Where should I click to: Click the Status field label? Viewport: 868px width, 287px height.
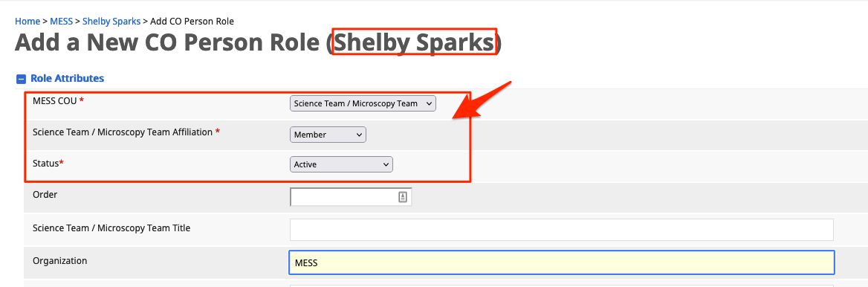point(48,164)
